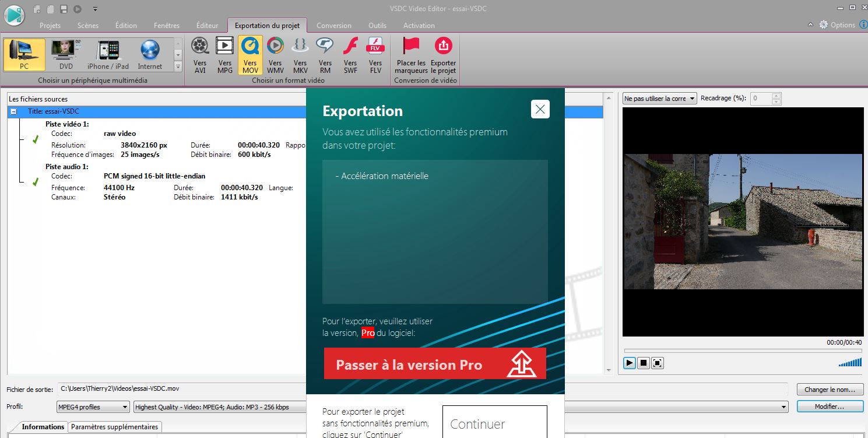Click the Passer à la version Pro button
This screenshot has height=438, width=868.
coord(435,364)
